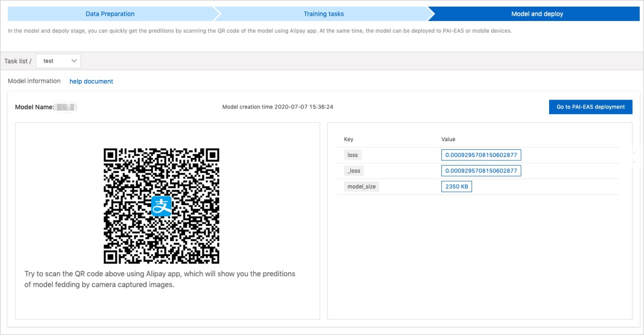The image size is (644, 335).
Task: Click the Model information label
Action: coord(34,81)
